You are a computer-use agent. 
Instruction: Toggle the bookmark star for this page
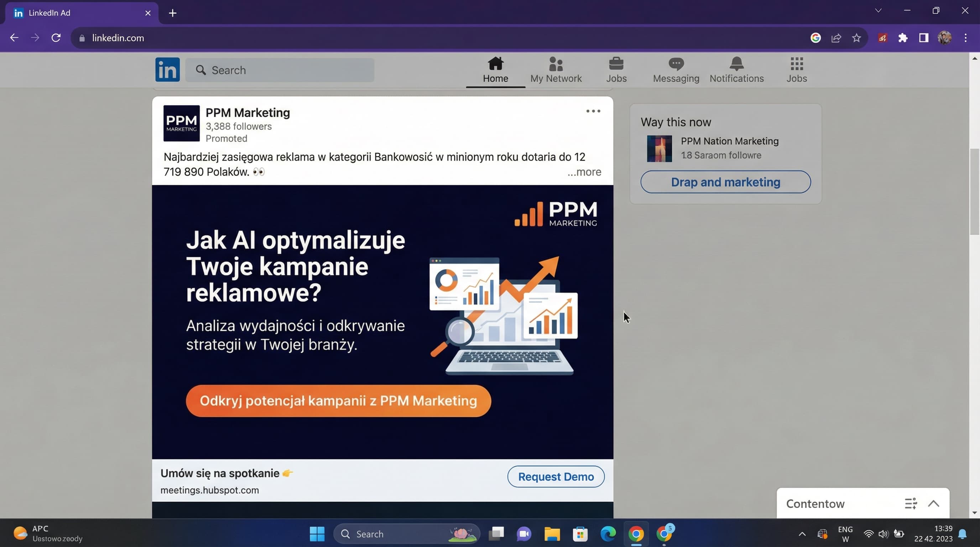(x=856, y=38)
